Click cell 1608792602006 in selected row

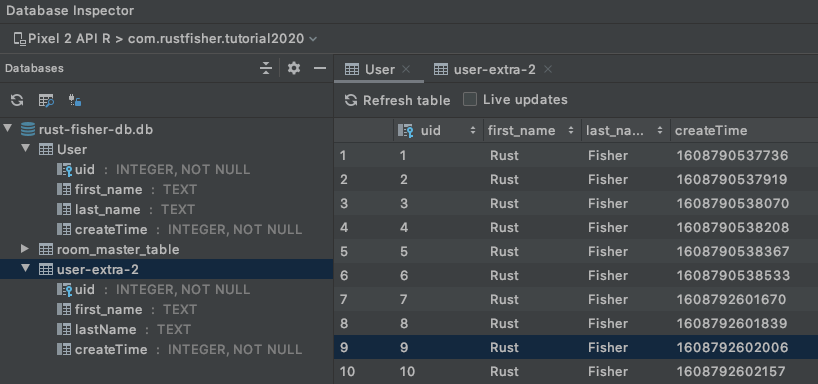click(732, 347)
